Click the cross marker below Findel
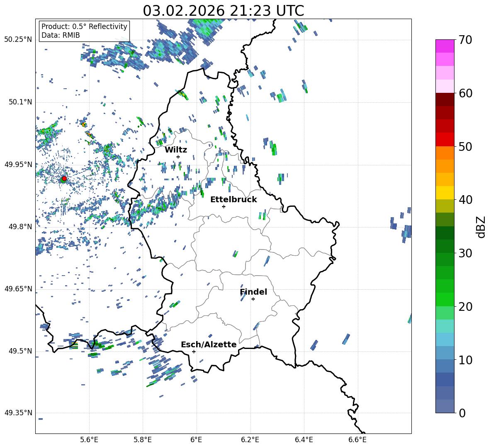The height and width of the screenshot is (448, 491). click(x=253, y=299)
